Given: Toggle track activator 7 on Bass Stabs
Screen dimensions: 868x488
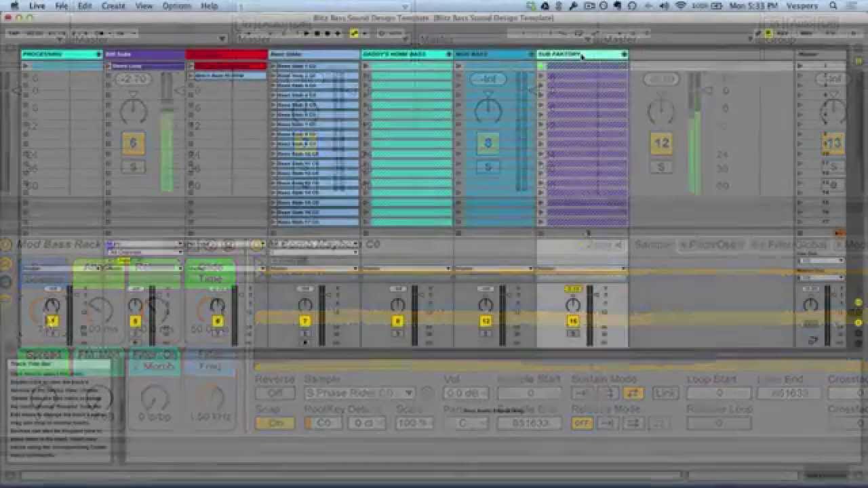Looking at the screenshot, I should (x=305, y=321).
